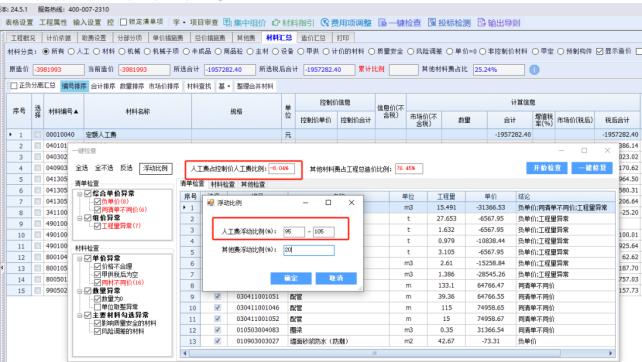Collapse the 综合单价异常 tree node
This screenshot has width=642, height=362.
[x=80, y=194]
